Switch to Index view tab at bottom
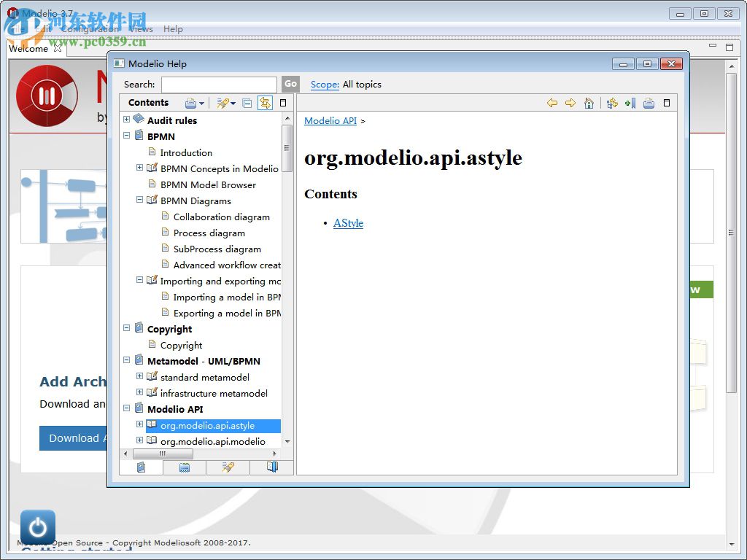Viewport: 747px width, 560px height. click(185, 467)
